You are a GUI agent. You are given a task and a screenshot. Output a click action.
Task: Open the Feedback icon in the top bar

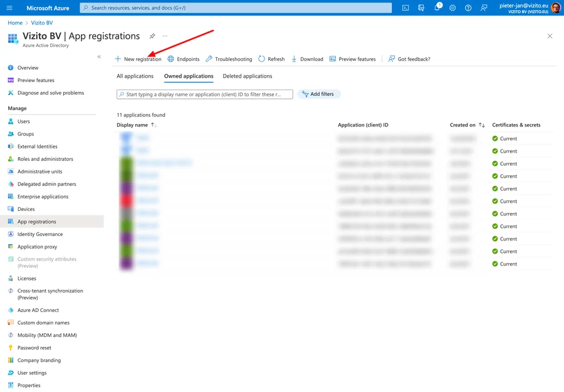click(484, 8)
